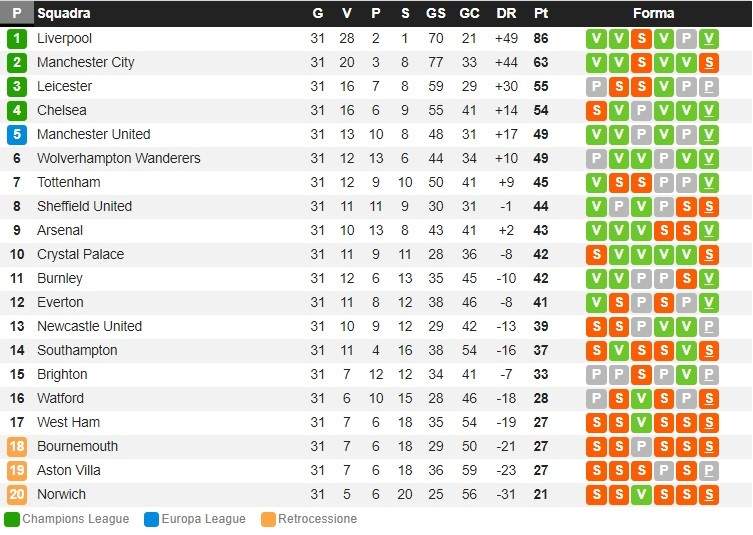
Task: Click the Forma column header
Action: pos(653,14)
